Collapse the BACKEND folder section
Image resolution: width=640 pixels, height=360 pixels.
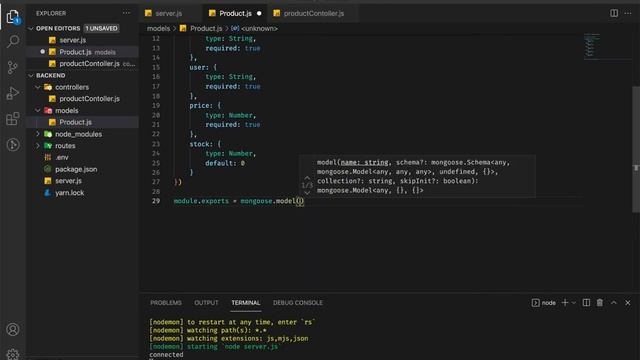pos(31,76)
